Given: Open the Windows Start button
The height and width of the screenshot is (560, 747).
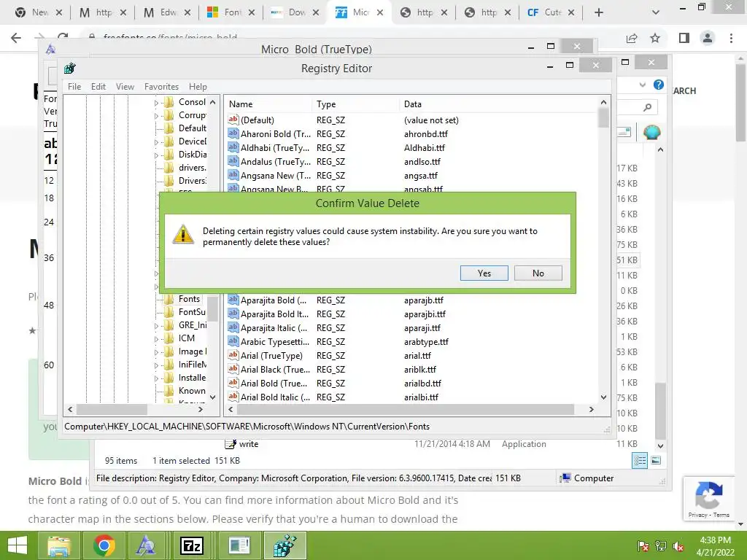Looking at the screenshot, I should (18, 545).
